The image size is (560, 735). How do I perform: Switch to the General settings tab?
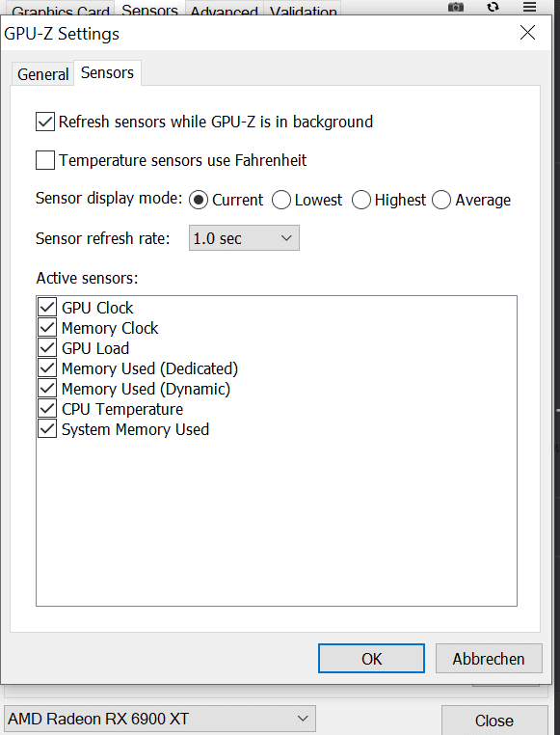(x=42, y=74)
